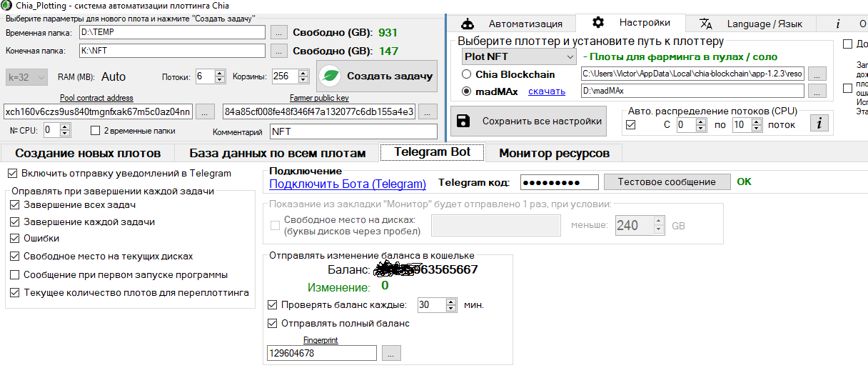Send Тестовое сообщение to Telegram
Viewport: 868px width, 373px height.
coord(667,182)
